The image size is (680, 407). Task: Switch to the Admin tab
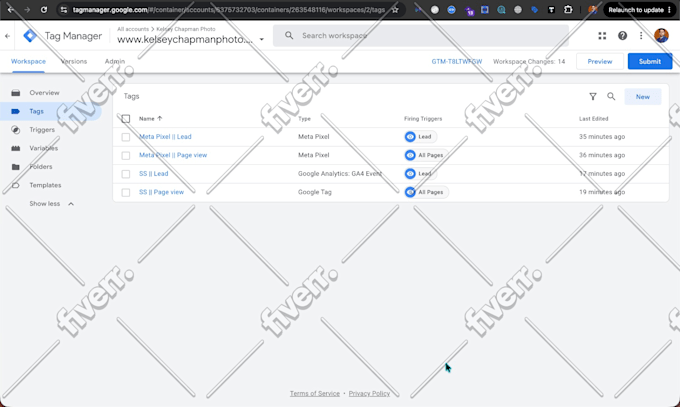click(114, 62)
